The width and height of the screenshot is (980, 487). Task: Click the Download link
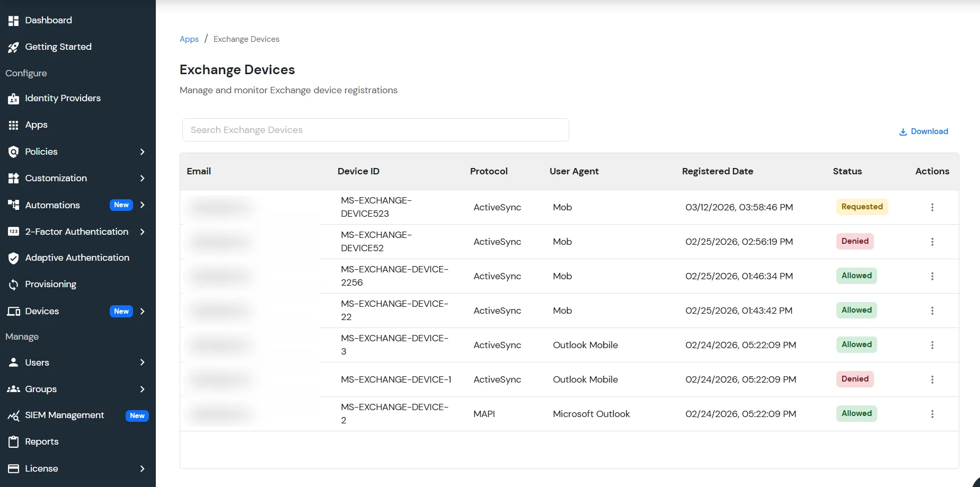929,131
